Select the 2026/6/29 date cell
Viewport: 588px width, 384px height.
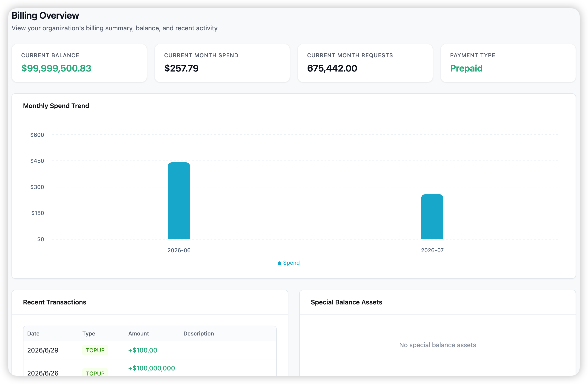(43, 350)
